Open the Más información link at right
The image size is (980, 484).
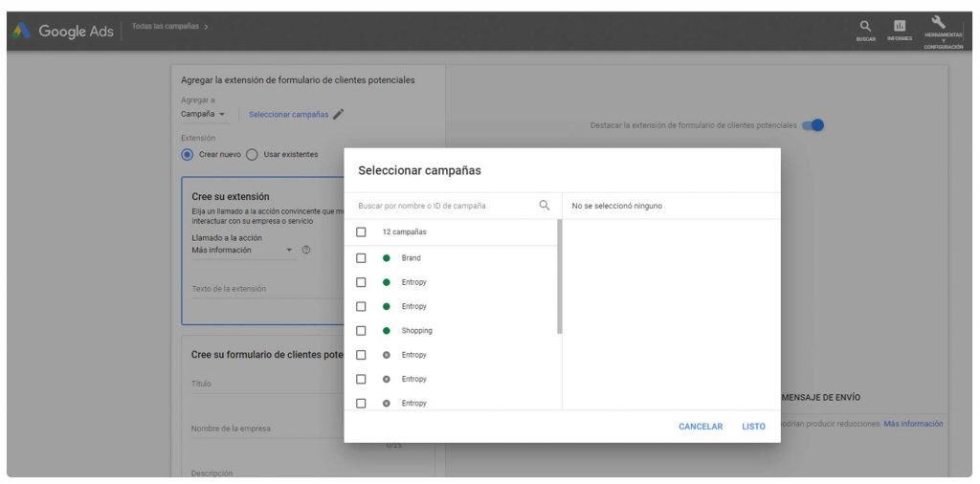pyautogui.click(x=913, y=424)
